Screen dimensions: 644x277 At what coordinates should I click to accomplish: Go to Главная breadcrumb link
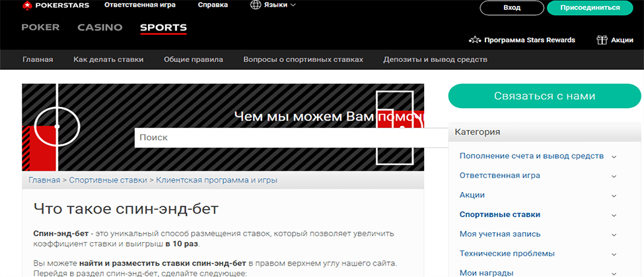44,180
